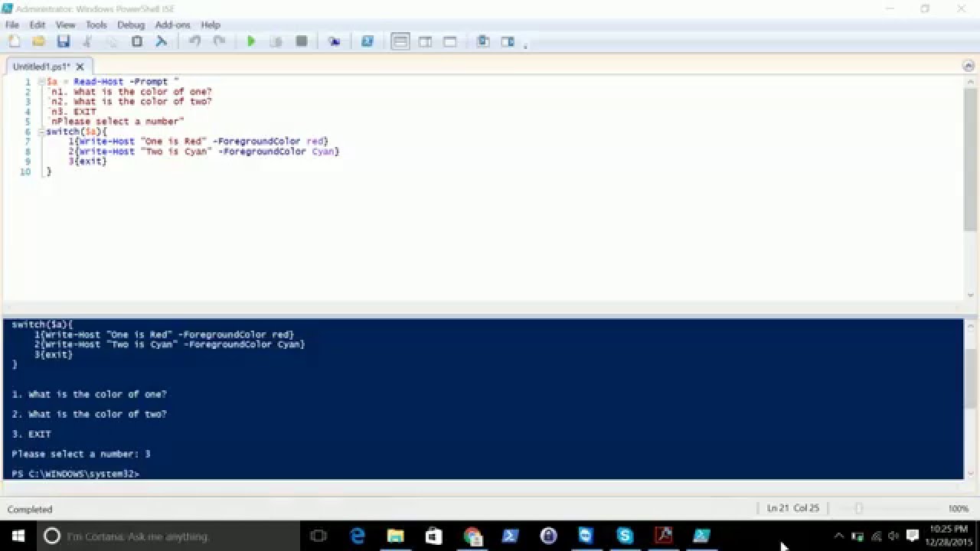Click 'Ln 21 Col 25' status indicator
Viewport: 980px width, 551px height.
pyautogui.click(x=793, y=509)
